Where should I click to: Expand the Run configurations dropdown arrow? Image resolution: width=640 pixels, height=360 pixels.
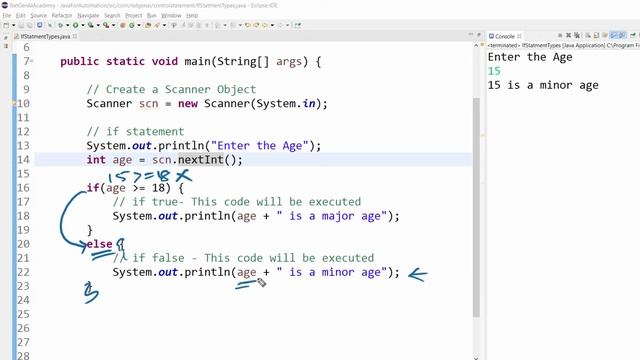(x=83, y=25)
